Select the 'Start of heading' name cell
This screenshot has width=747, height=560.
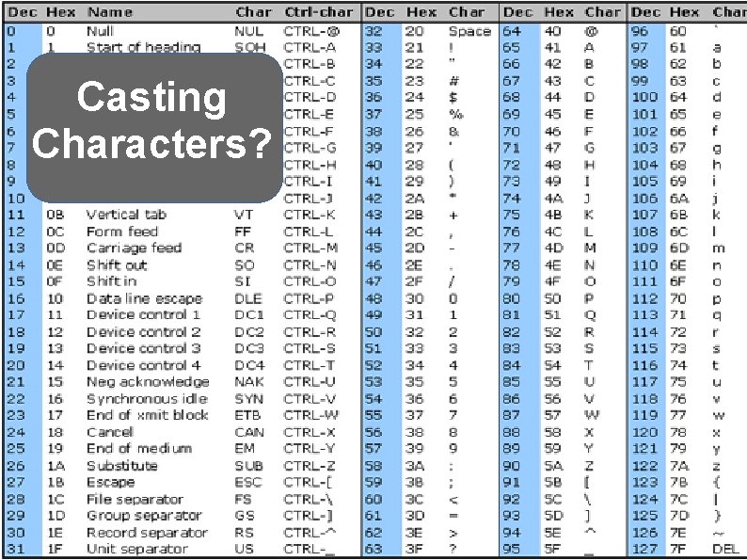[x=143, y=47]
